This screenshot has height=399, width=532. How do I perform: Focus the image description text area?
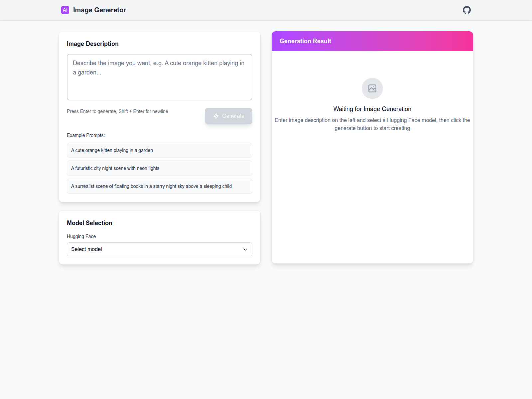(x=160, y=77)
